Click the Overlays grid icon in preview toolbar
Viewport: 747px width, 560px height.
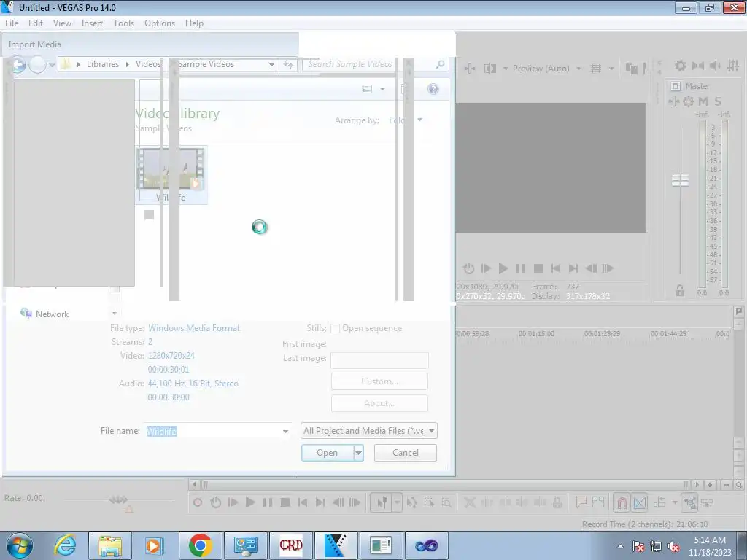tap(596, 69)
